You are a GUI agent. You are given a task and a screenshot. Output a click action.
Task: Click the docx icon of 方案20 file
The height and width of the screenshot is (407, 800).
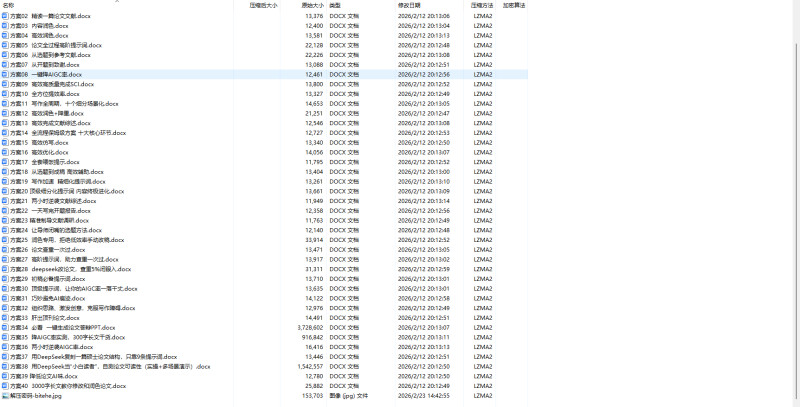[5, 191]
